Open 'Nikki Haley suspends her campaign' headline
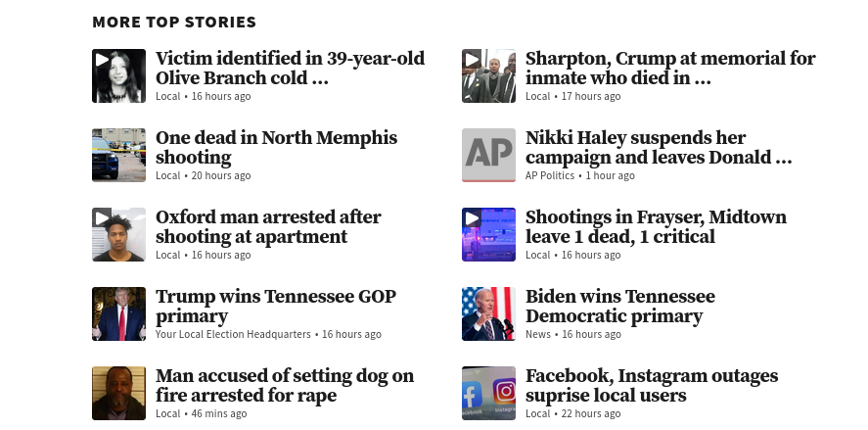This screenshot has height=430, width=868. [659, 147]
